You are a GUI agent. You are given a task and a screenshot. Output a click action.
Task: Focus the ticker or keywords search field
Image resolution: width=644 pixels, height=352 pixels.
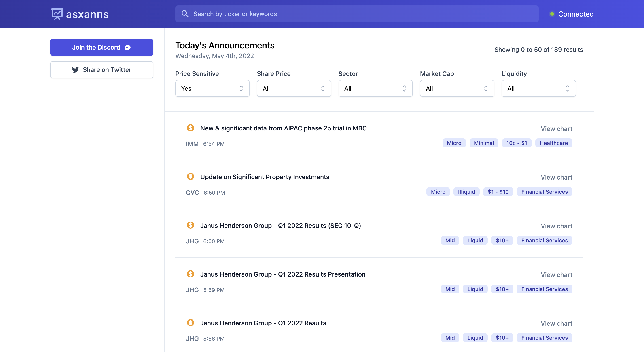point(357,14)
